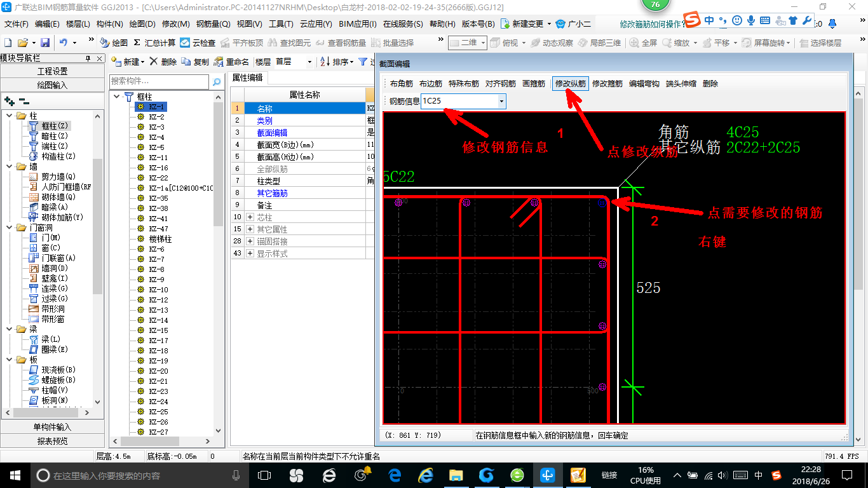Select 砌体墙(Q) in module tree
The width and height of the screenshot is (868, 488).
52,197
